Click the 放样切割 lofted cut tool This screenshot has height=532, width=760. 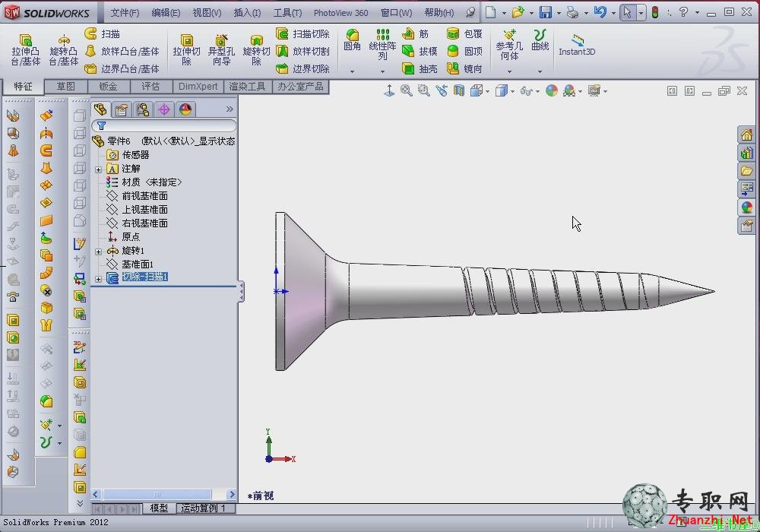pyautogui.click(x=302, y=51)
